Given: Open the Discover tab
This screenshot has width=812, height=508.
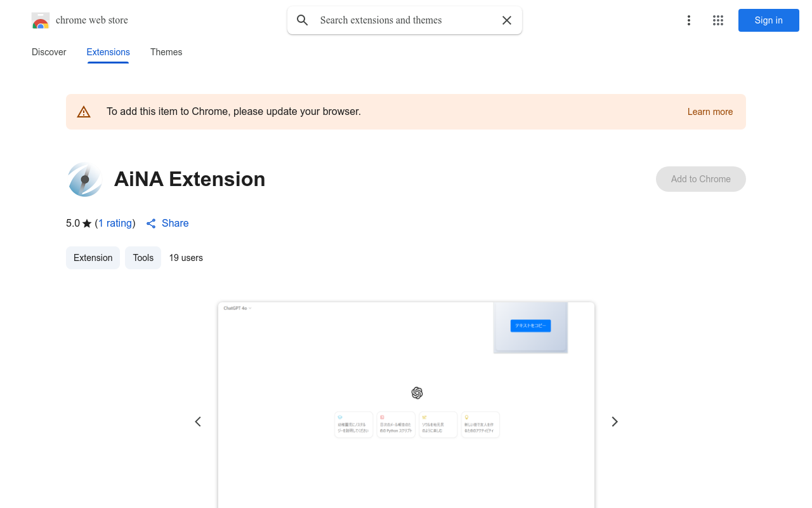Looking at the screenshot, I should [x=49, y=52].
